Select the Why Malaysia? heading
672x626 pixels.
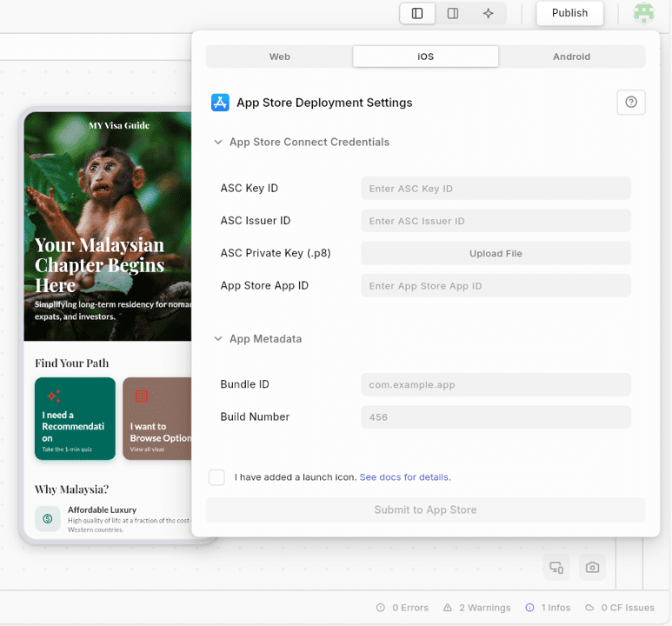point(71,489)
